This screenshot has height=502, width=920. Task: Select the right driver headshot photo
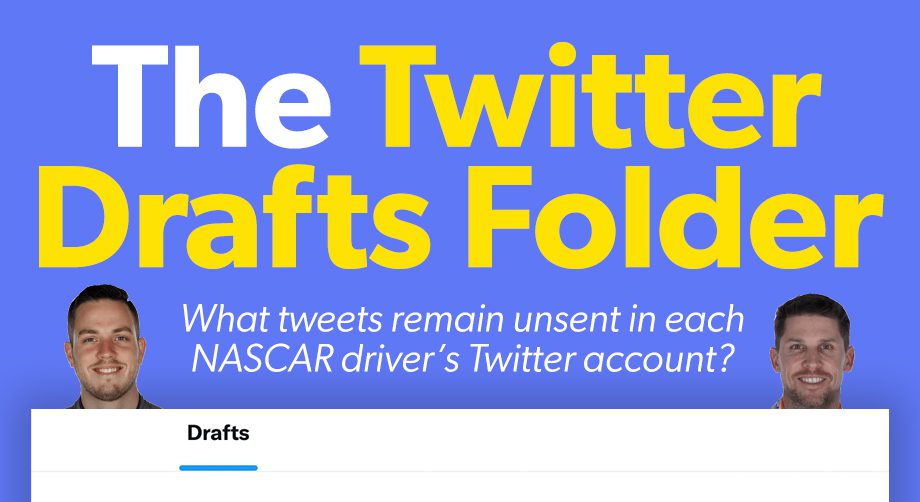tap(811, 351)
